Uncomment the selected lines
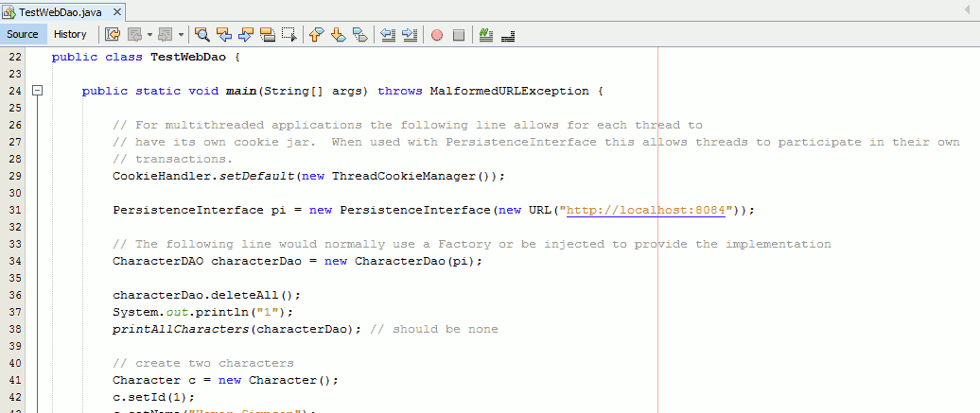The width and height of the screenshot is (980, 413). [508, 35]
